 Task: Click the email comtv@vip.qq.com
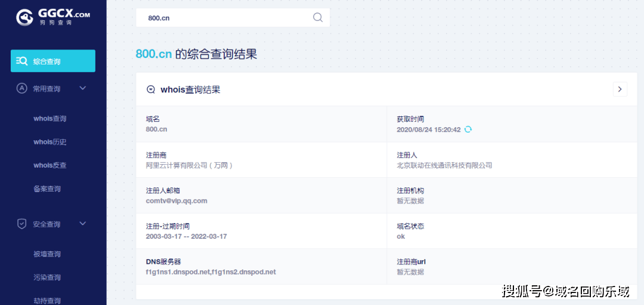click(177, 201)
